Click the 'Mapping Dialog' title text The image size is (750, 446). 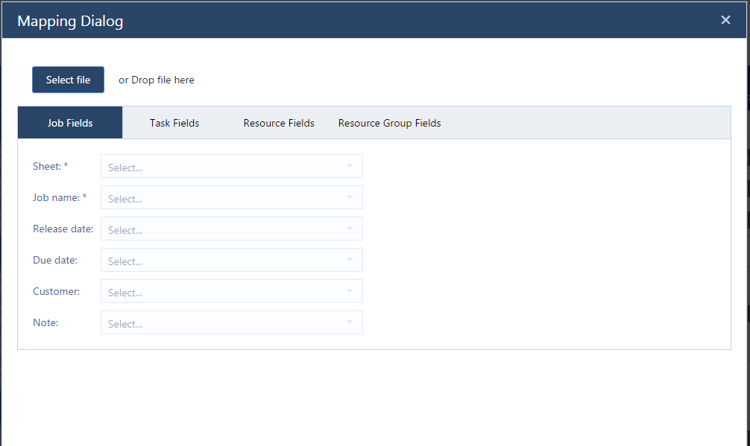point(70,21)
